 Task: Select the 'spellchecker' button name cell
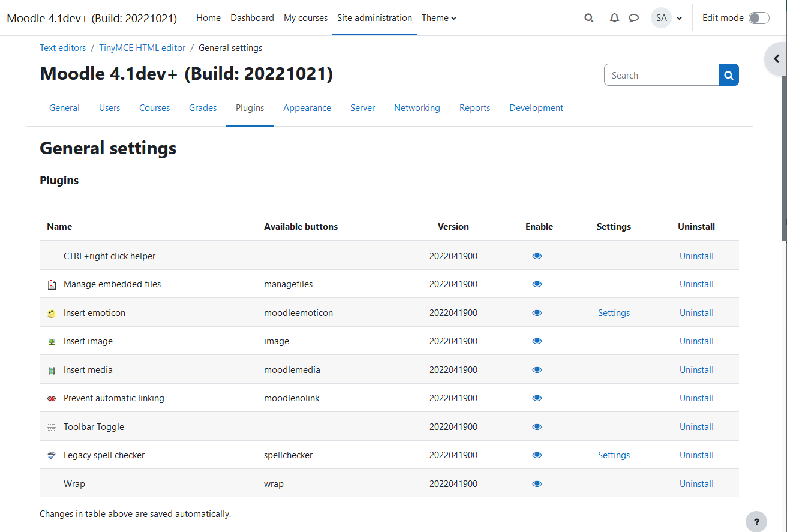(288, 455)
